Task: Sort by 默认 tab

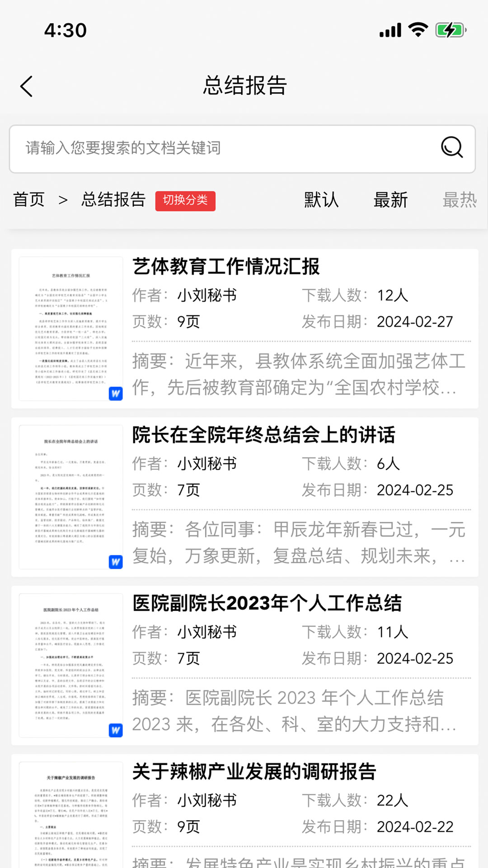Action: click(x=321, y=199)
